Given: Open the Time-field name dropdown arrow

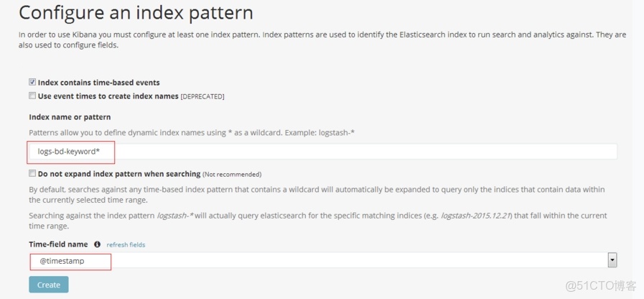Looking at the screenshot, I should [x=612, y=260].
